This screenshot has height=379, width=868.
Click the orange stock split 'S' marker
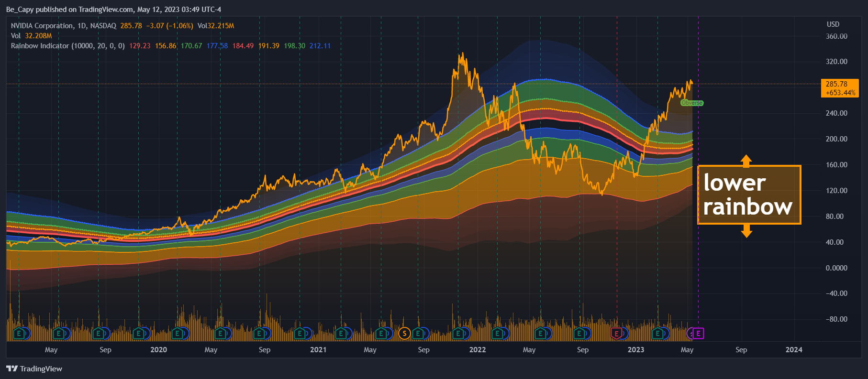(404, 333)
